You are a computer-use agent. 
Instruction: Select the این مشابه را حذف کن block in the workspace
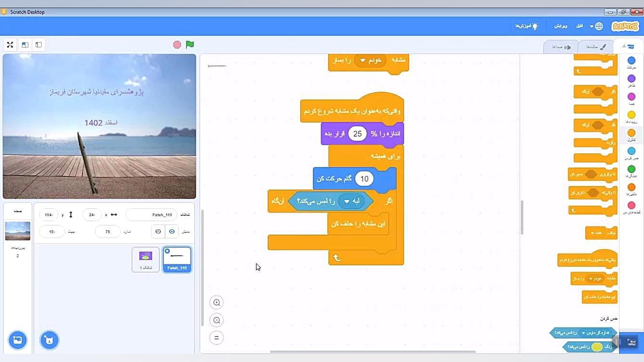[x=359, y=224]
